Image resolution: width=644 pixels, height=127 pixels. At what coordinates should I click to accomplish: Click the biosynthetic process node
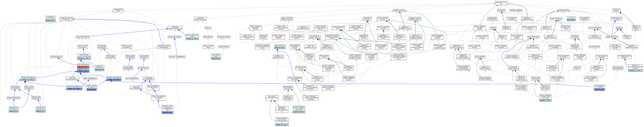(x=367, y=19)
